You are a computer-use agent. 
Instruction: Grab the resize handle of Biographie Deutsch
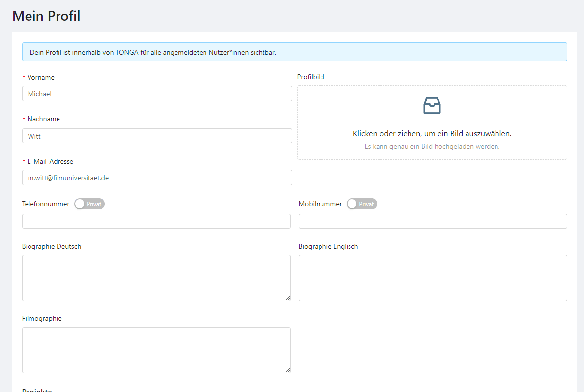(x=288, y=298)
